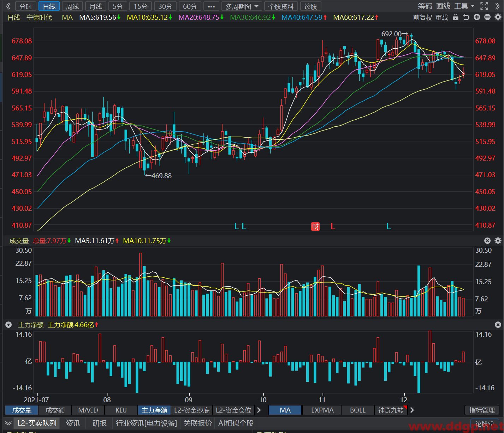Open 指标管理 indicator manager

(x=482, y=410)
